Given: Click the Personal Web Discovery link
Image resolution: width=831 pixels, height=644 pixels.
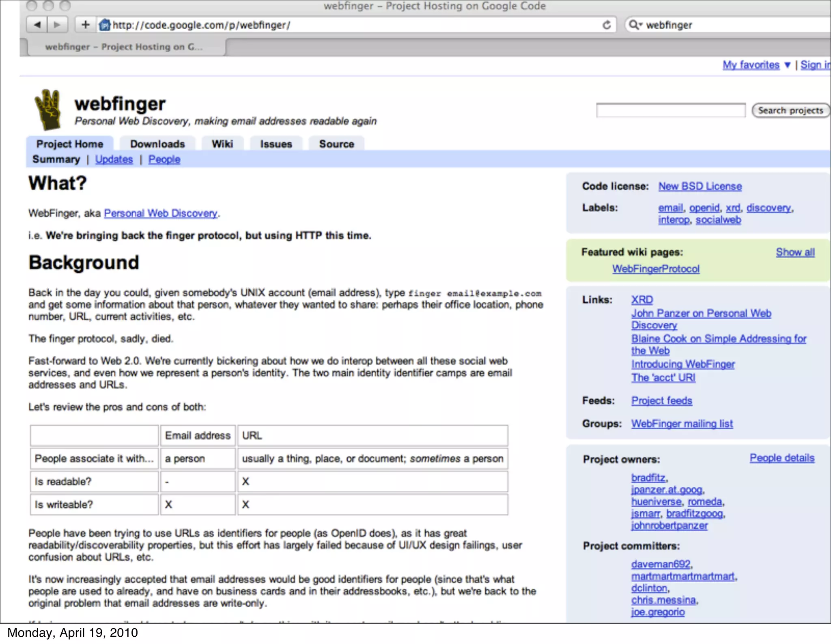Looking at the screenshot, I should pos(161,213).
